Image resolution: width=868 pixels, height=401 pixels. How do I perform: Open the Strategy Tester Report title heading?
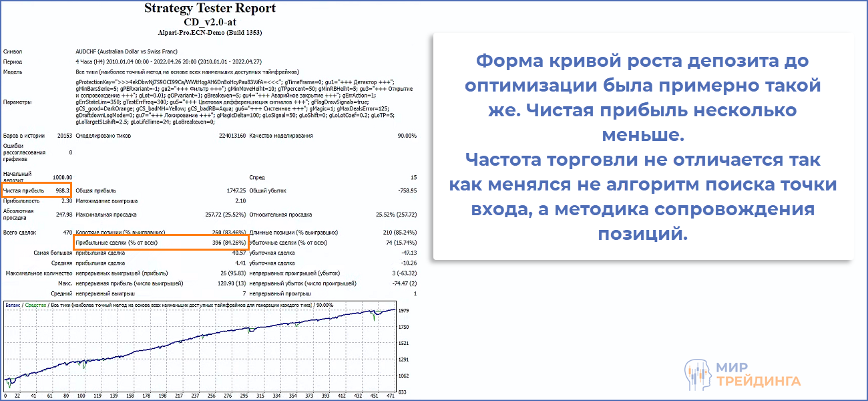[210, 9]
